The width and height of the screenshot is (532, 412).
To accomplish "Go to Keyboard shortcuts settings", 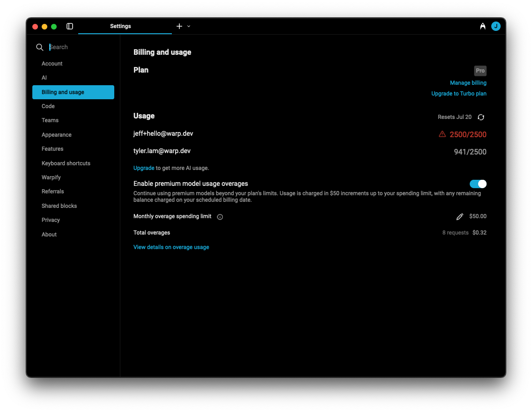I will click(66, 163).
